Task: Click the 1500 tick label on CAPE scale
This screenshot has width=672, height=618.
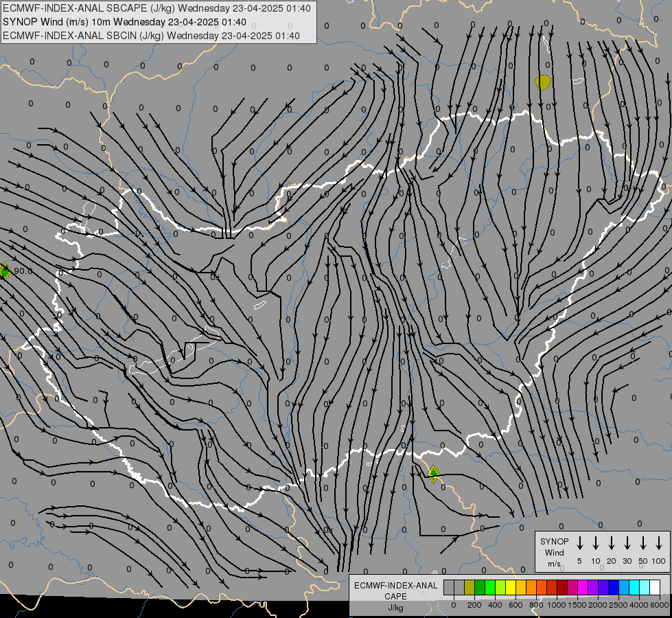Action: 577,605
